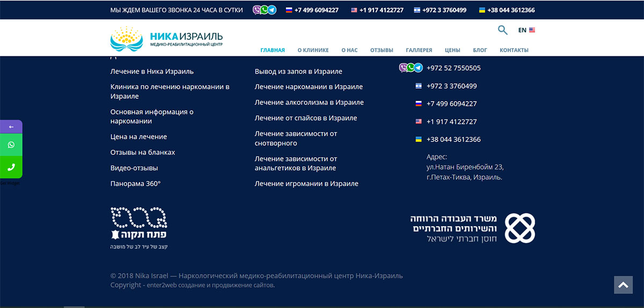The image size is (644, 308).
Task: Open WhatsApp chat from left side widget
Action: coord(11,145)
